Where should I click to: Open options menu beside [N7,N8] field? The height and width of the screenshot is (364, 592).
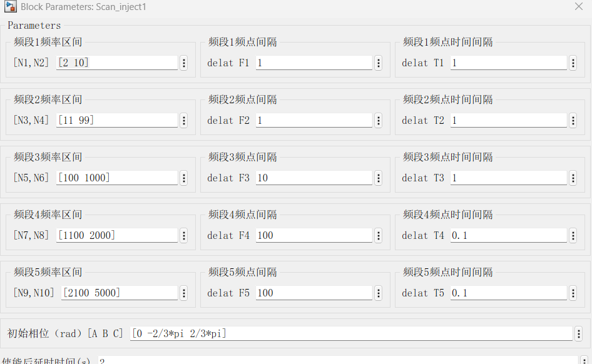(x=184, y=236)
